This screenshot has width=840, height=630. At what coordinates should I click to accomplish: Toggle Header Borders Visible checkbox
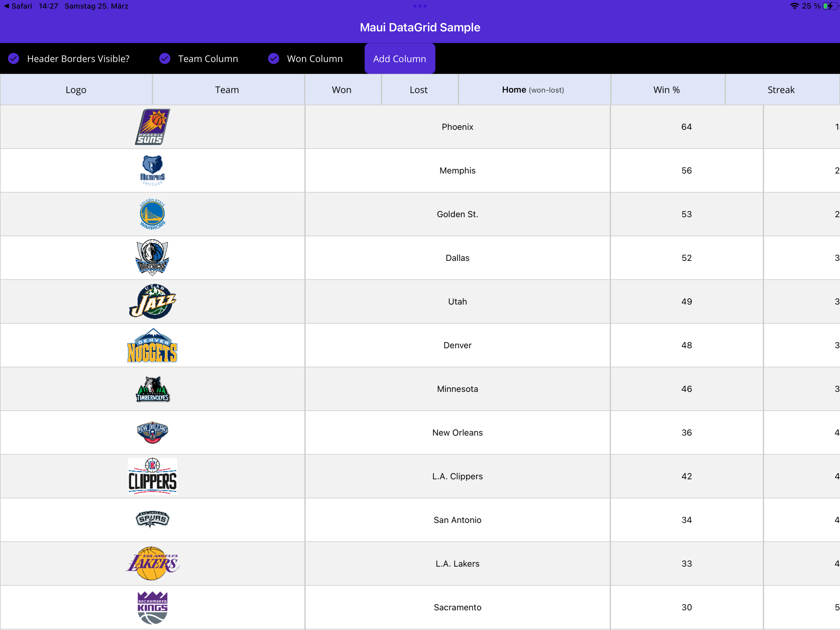click(14, 58)
